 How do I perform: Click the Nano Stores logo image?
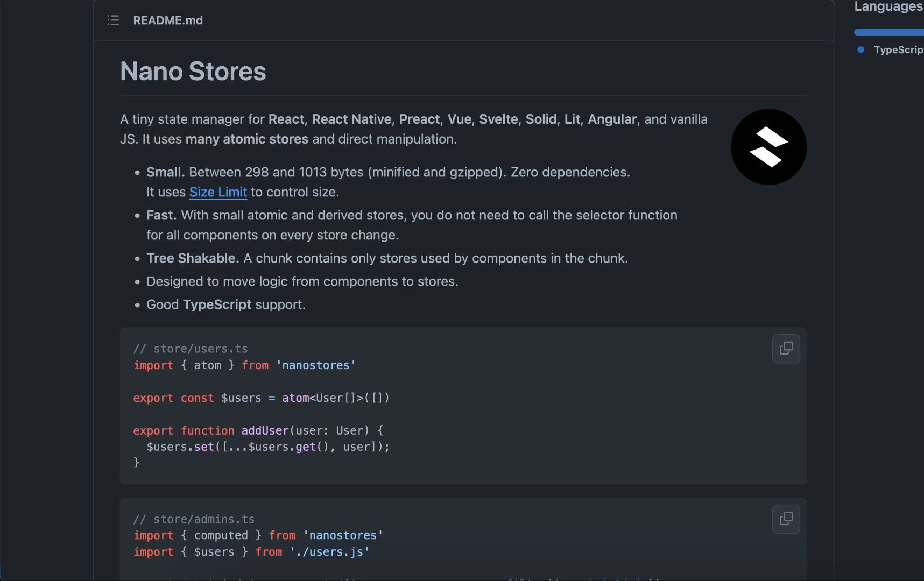(768, 147)
